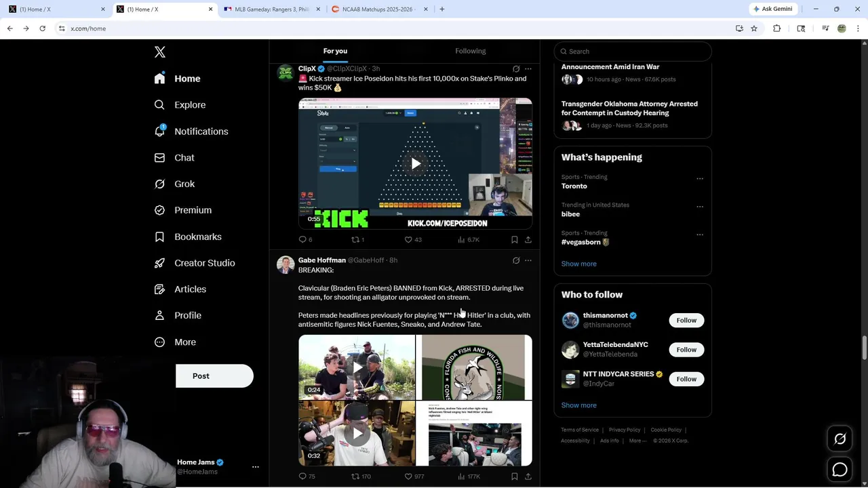Go to Home in the sidebar

tap(177, 79)
